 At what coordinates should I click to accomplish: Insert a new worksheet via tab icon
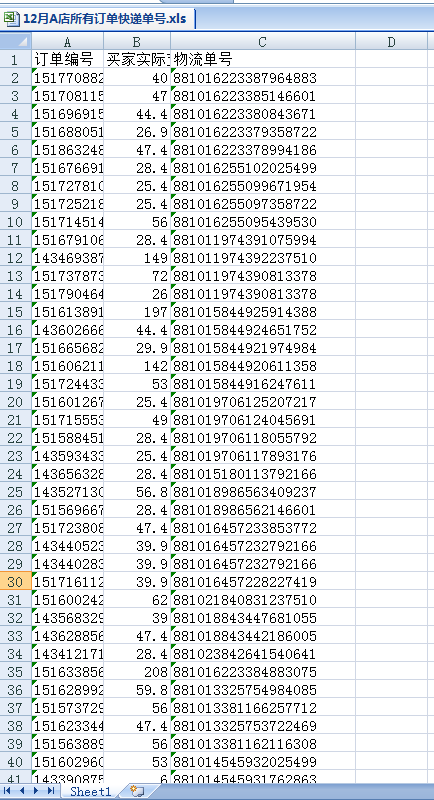(x=137, y=791)
